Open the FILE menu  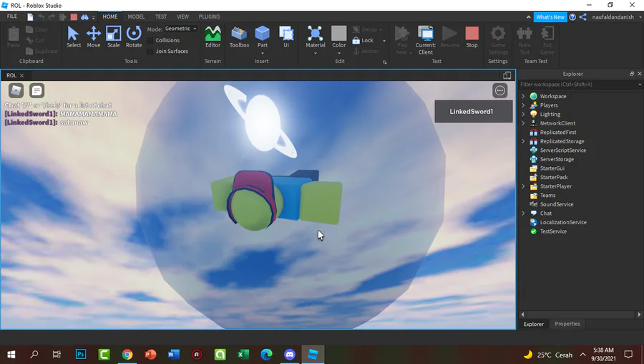tap(12, 16)
